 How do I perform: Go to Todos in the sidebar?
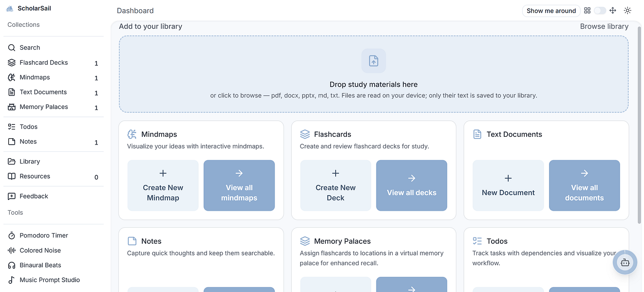54,127
